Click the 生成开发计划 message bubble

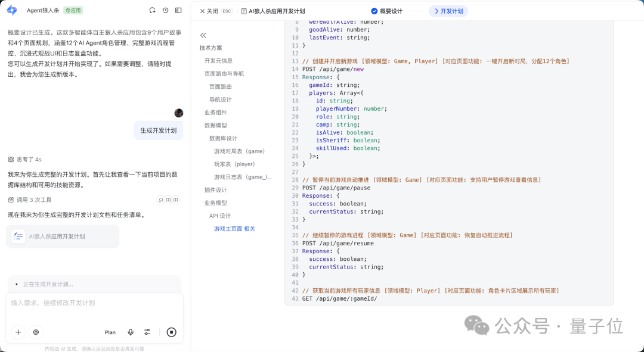tap(159, 130)
